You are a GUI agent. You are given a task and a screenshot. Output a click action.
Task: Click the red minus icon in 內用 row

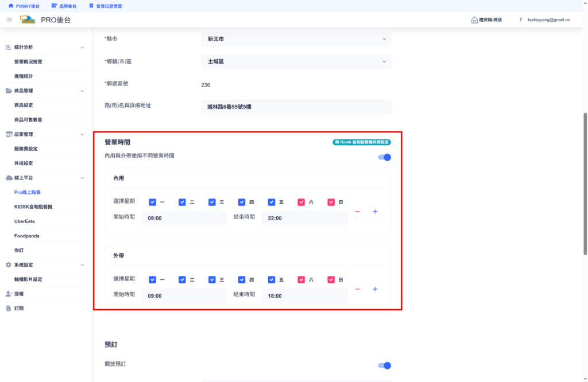click(357, 212)
